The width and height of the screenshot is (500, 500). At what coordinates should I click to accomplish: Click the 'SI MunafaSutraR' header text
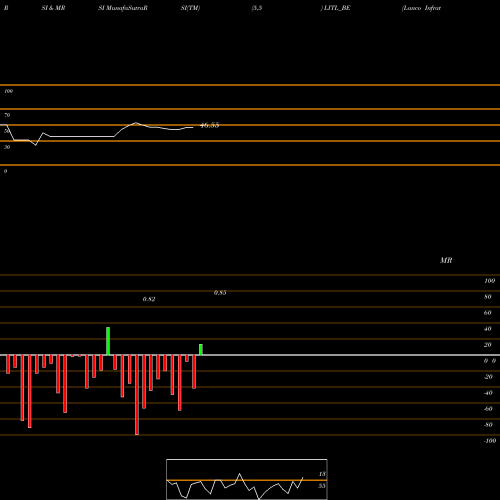[123, 8]
